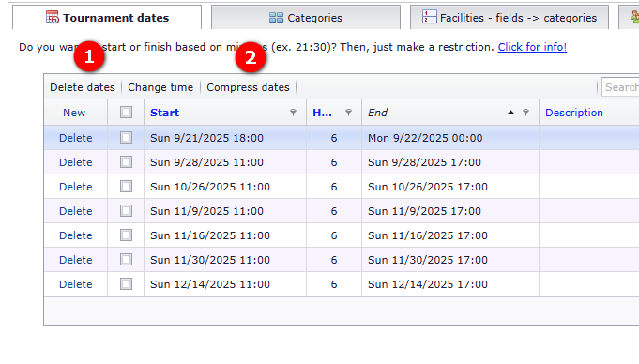The image size is (639, 364).
Task: Delete the Sun 12/14/2025 11:00 row
Action: coord(76,284)
